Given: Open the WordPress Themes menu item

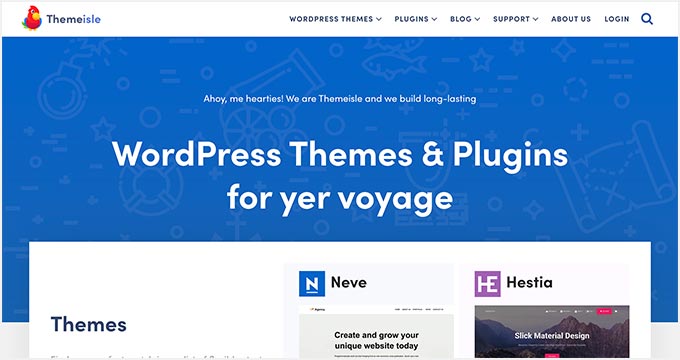Looking at the screenshot, I should 331,19.
